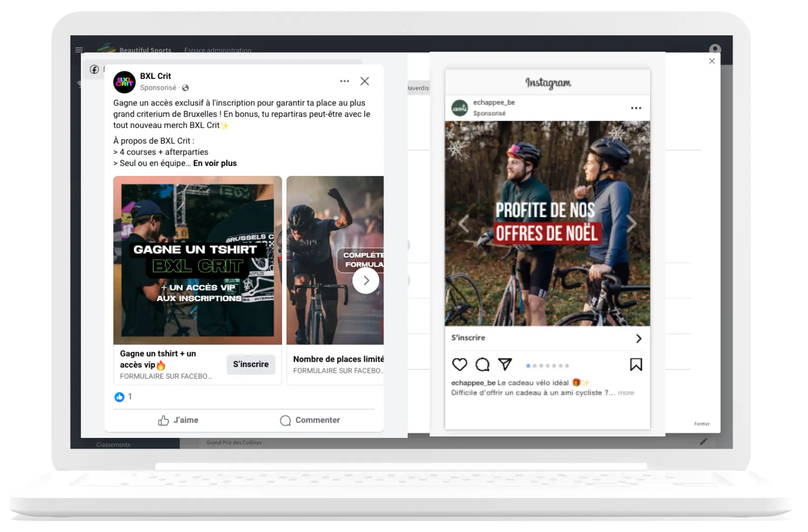808x532 pixels.
Task: Open Instagram post options menu
Action: [636, 108]
